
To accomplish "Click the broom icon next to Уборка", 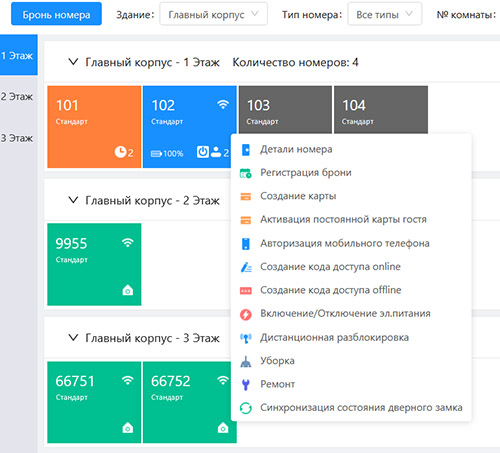I will click(246, 361).
